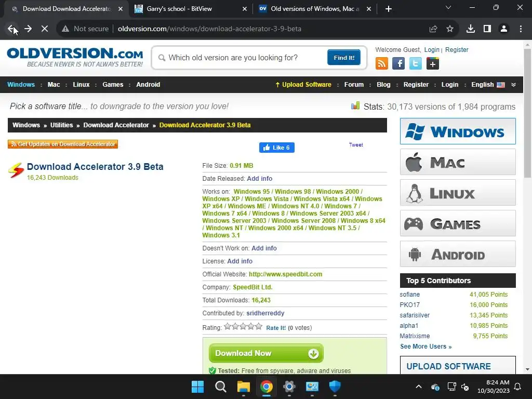The image size is (532, 399).
Task: Click the address bar URL
Action: (209, 29)
